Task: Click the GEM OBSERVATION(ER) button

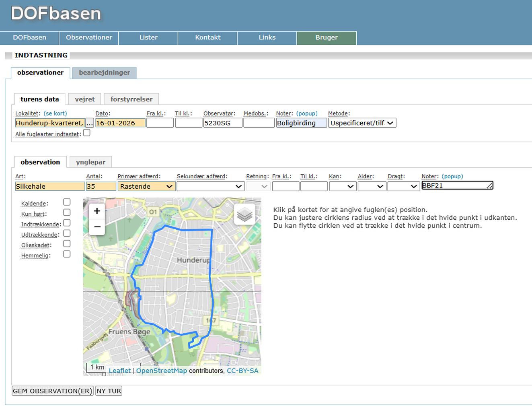Action: pos(53,391)
